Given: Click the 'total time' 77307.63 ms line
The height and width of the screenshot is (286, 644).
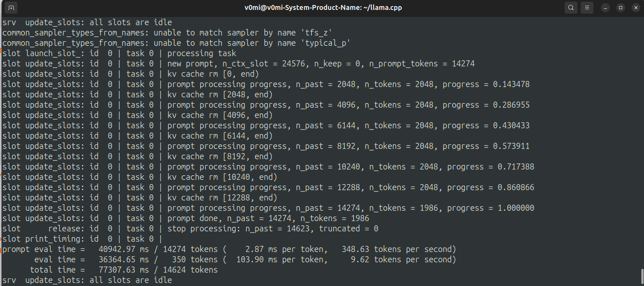Looking at the screenshot, I should click(123, 270).
